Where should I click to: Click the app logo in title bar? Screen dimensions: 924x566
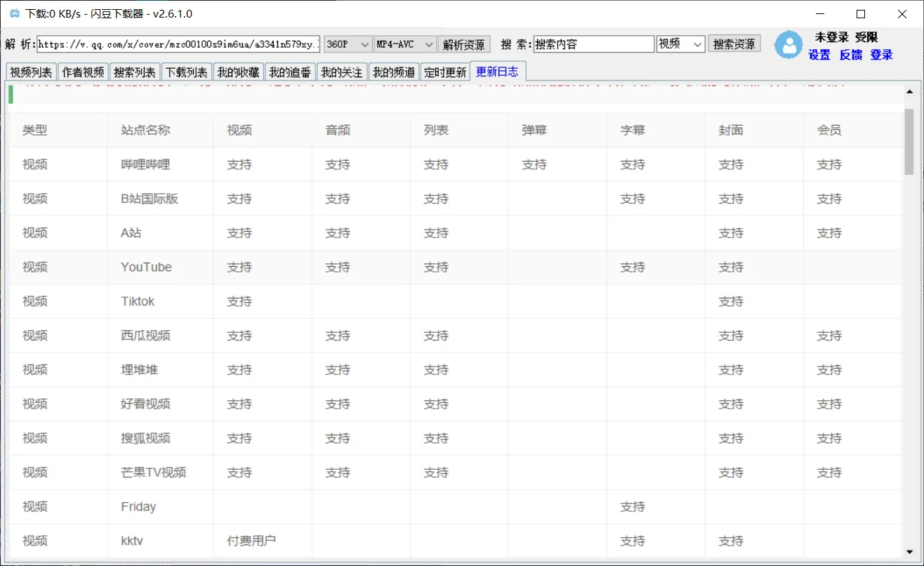pos(14,14)
